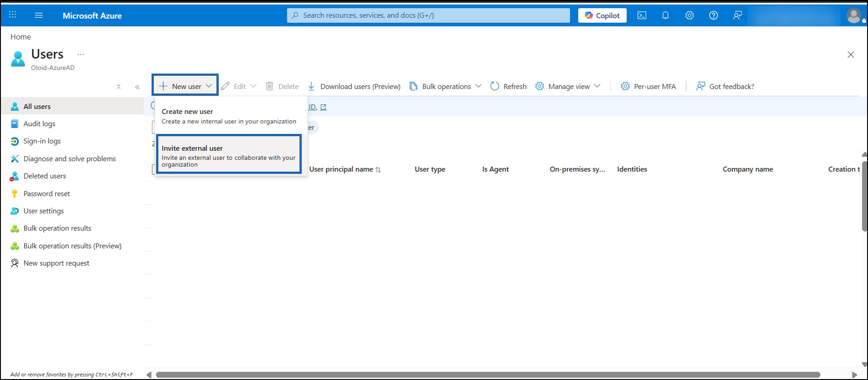868x380 pixels.
Task: Collapse the sidebar with double chevron
Action: coord(137,87)
